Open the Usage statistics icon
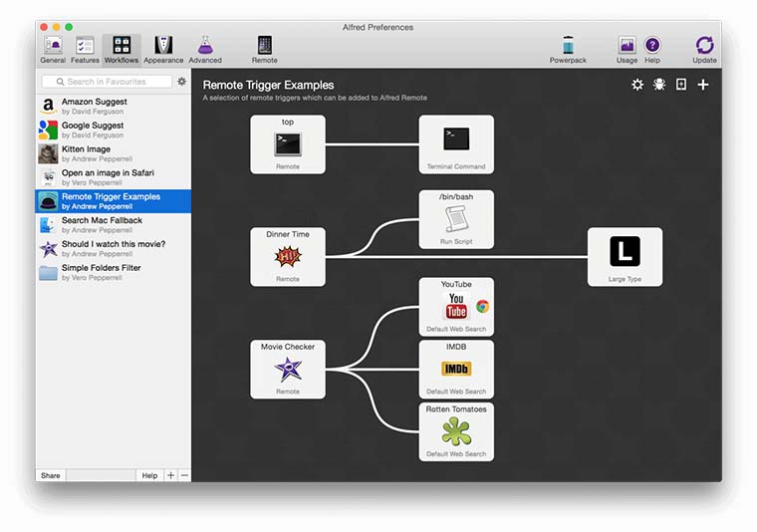This screenshot has width=757, height=532. point(627,48)
